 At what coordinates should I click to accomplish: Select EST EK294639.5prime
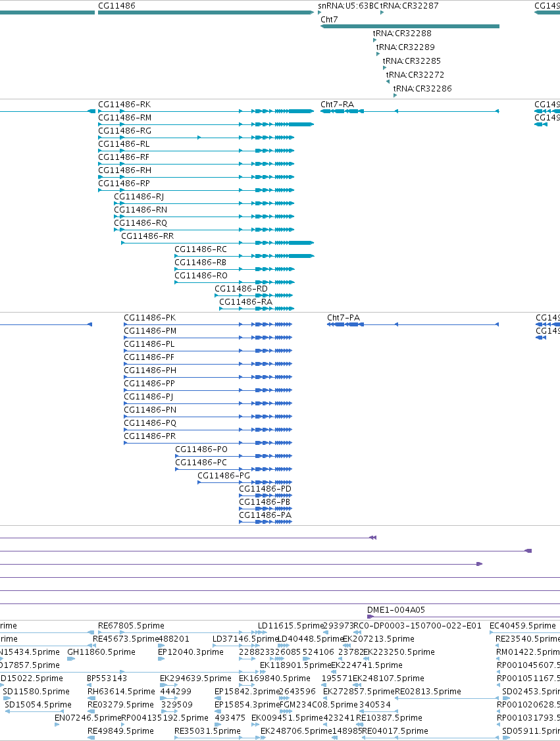pyautogui.click(x=195, y=678)
